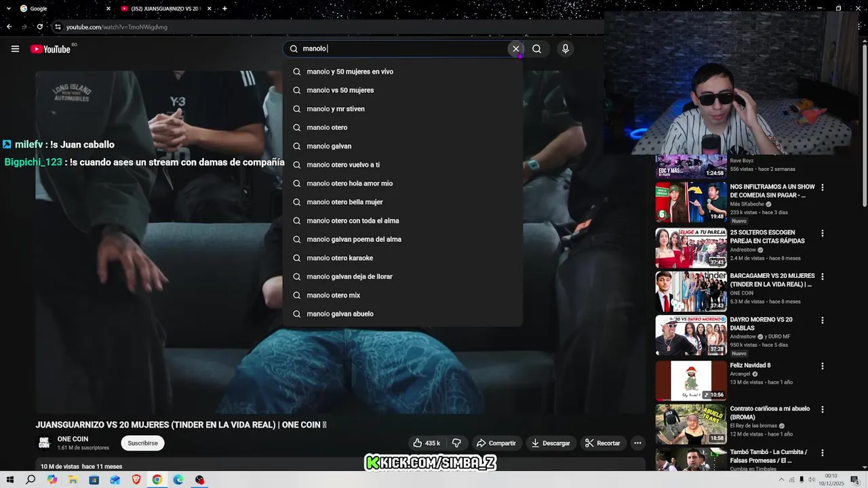Like the video with 435 k thumbs up
868x488 pixels.
click(427, 443)
